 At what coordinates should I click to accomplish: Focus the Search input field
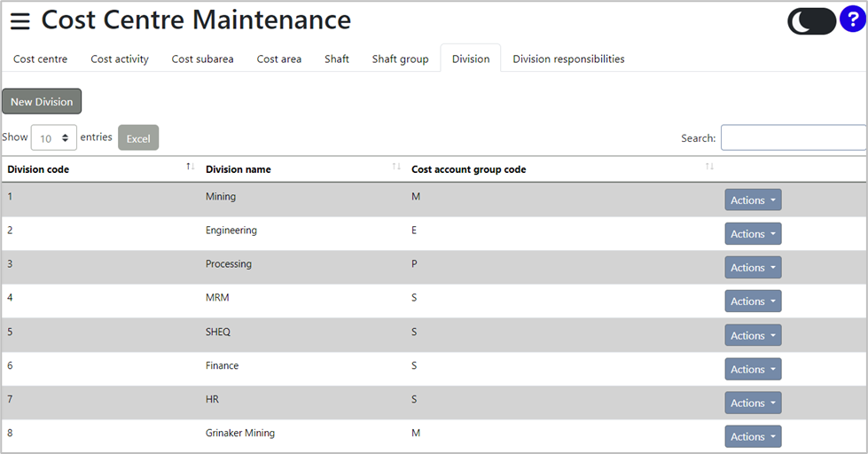[794, 137]
